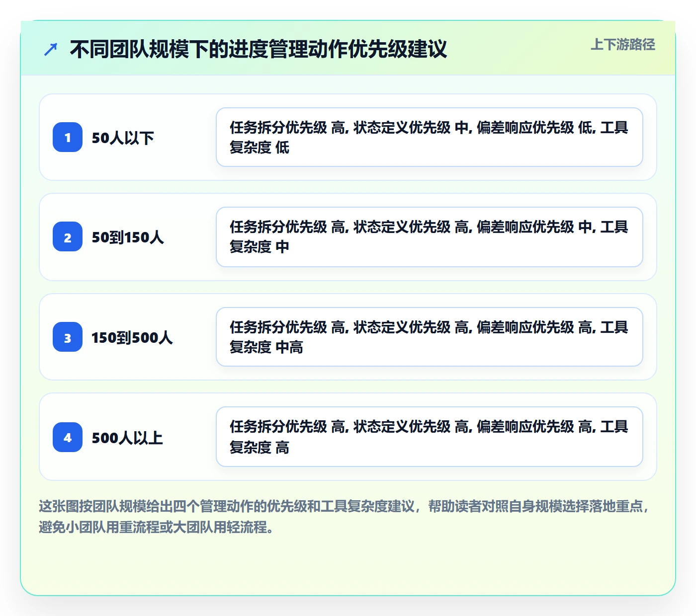This screenshot has height=616, width=696.
Task: Click the number 1 badge
Action: point(68,137)
